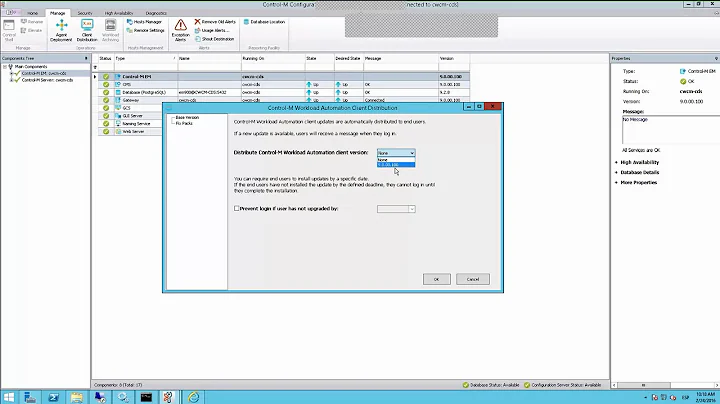
Task: Select Base Version in dialog tree
Action: click(187, 118)
